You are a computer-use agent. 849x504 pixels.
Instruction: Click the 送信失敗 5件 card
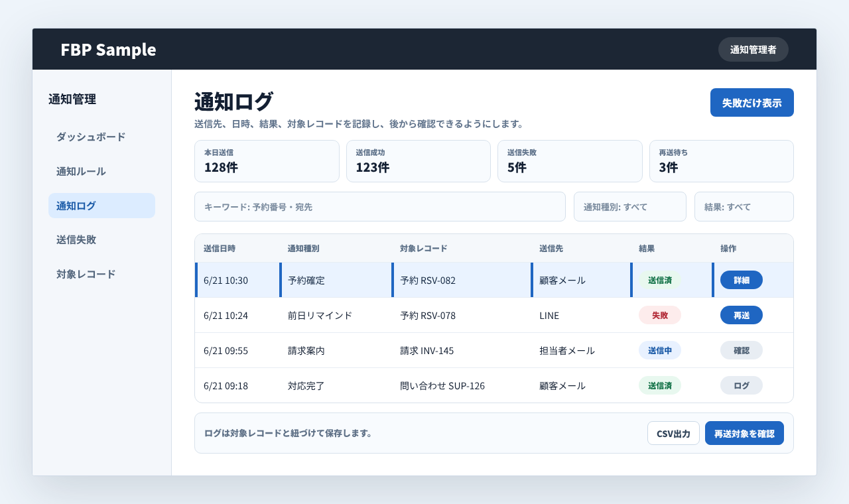(570, 161)
